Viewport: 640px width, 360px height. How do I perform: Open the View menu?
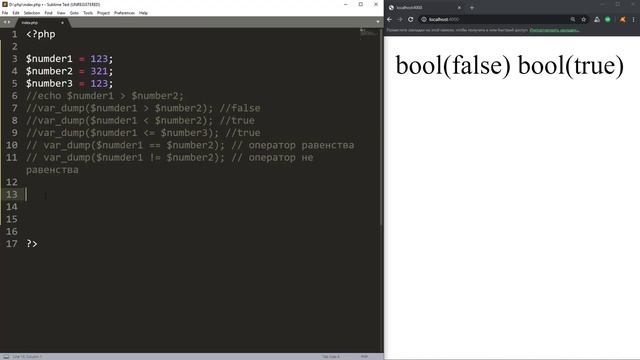(x=61, y=13)
